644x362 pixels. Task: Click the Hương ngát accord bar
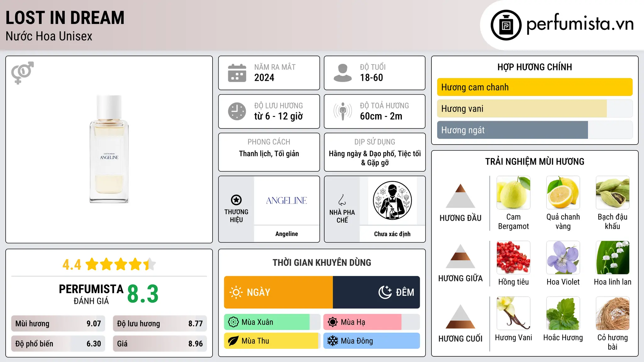(x=535, y=130)
